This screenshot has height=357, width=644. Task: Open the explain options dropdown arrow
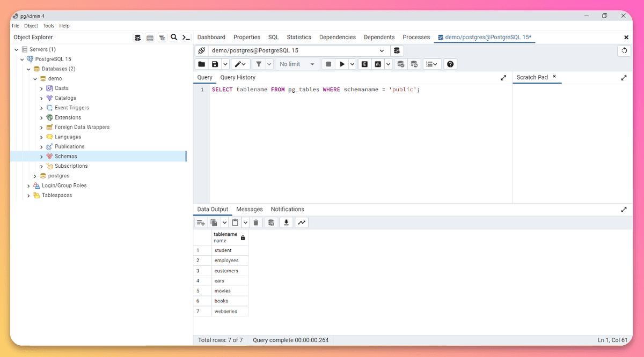tap(388, 64)
